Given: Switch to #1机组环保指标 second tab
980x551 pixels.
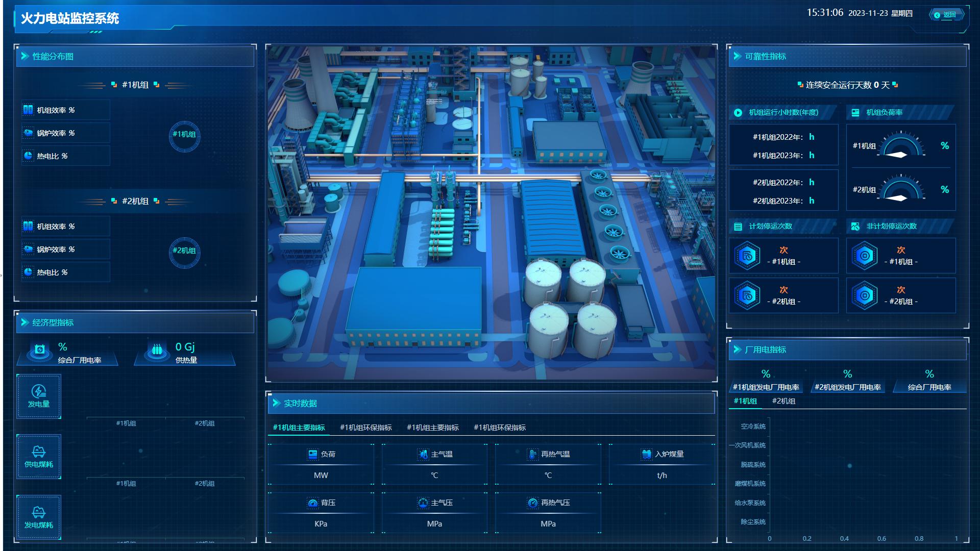Looking at the screenshot, I should 366,428.
